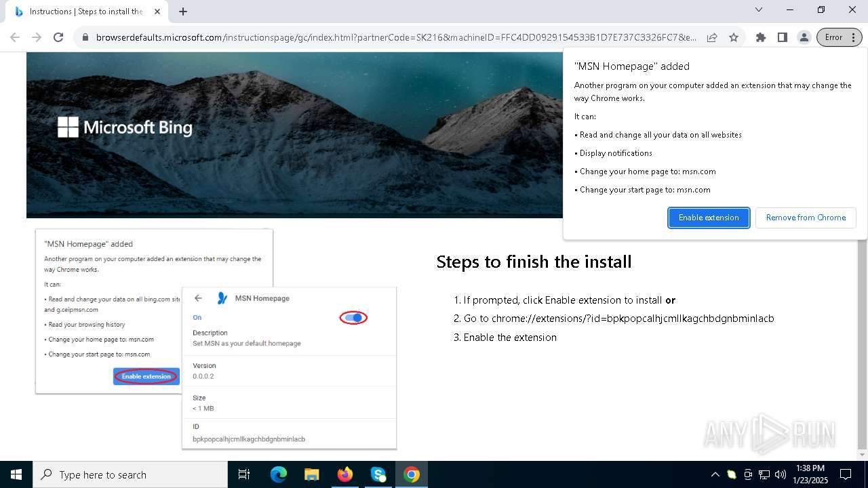The width and height of the screenshot is (868, 488).
Task: Reload the page with refresh icon
Action: [x=58, y=37]
